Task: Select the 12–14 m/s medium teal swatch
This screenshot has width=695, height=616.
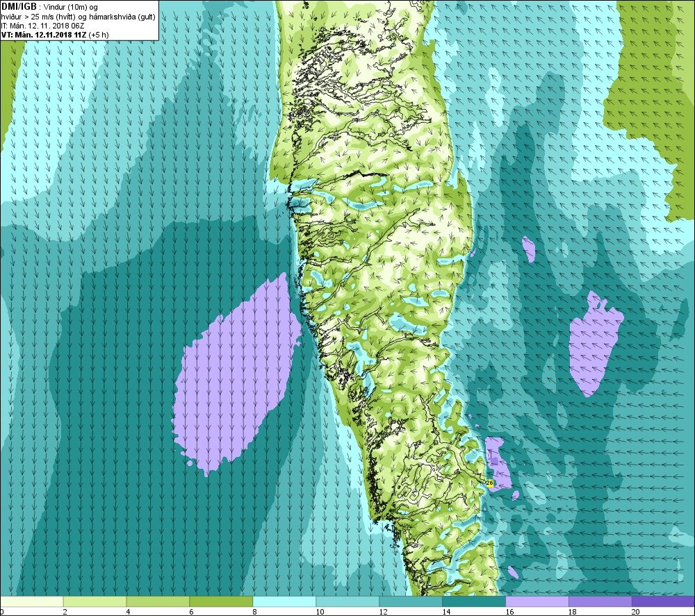Action: [x=411, y=601]
